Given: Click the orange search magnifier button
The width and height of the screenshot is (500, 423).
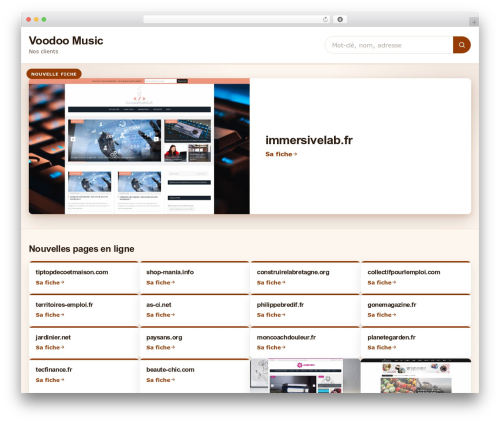Looking at the screenshot, I should tap(462, 45).
